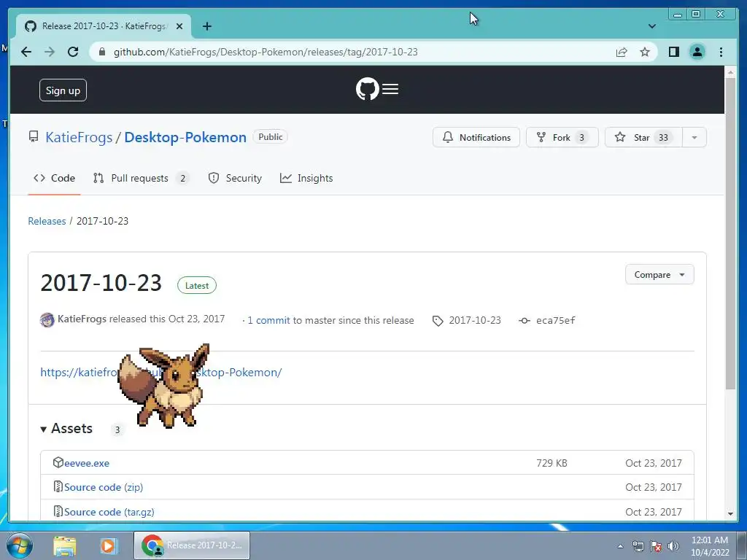Collapse the Assets section
Screen dimensions: 747x560
click(x=66, y=429)
